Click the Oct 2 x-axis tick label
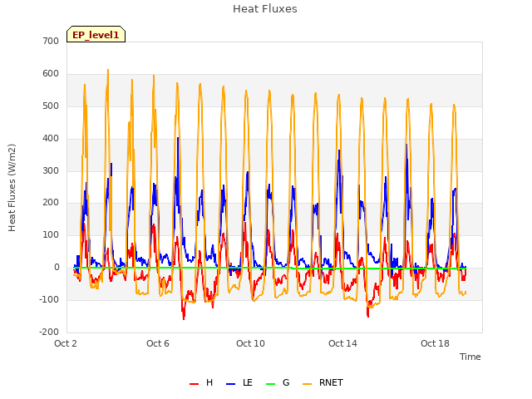This screenshot has height=399, width=532. click(66, 343)
